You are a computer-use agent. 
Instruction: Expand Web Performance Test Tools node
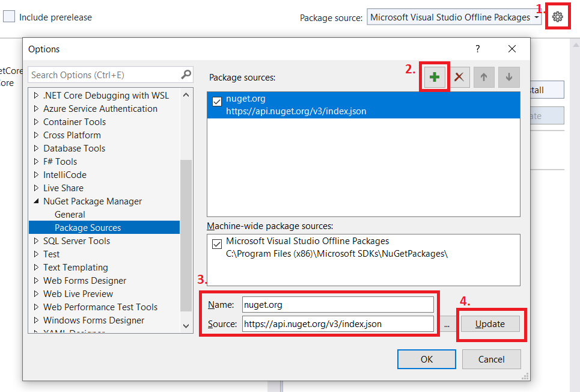pos(36,307)
